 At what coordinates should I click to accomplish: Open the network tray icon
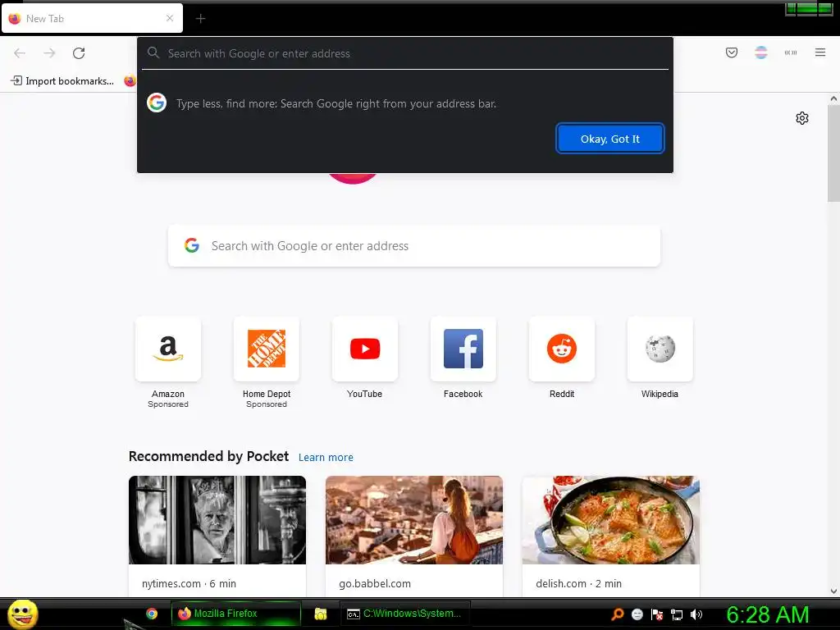tap(677, 614)
